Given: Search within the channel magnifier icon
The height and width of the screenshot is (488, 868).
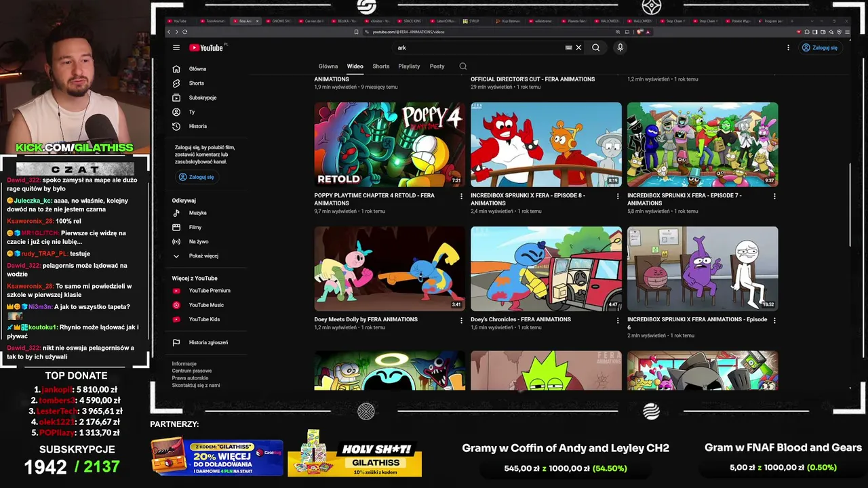Looking at the screenshot, I should coord(463,66).
